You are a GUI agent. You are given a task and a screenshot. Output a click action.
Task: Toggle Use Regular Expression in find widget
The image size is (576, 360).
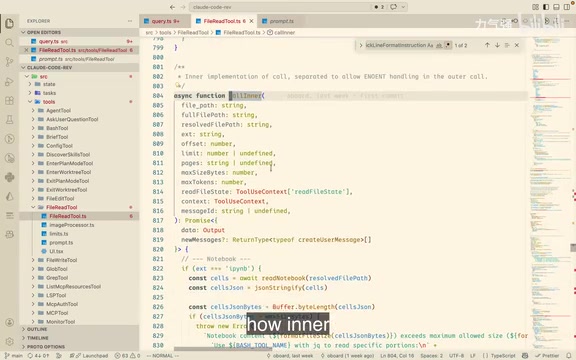click(x=448, y=45)
